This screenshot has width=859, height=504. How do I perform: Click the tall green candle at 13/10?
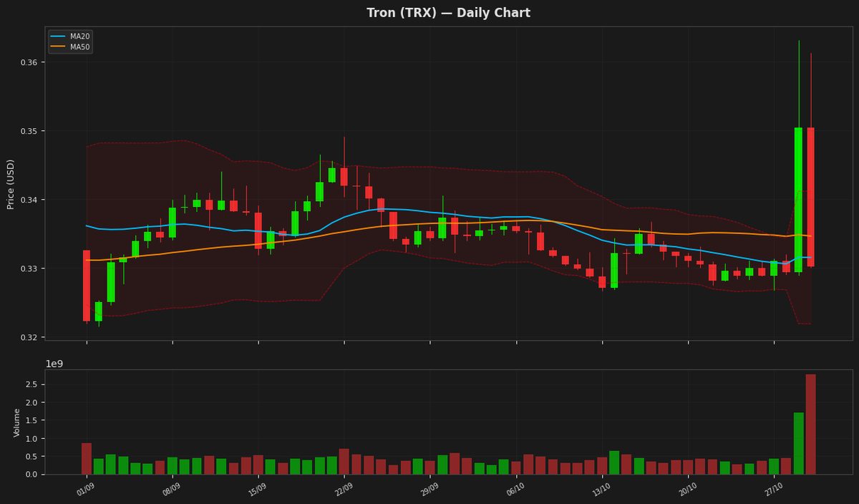(x=614, y=271)
